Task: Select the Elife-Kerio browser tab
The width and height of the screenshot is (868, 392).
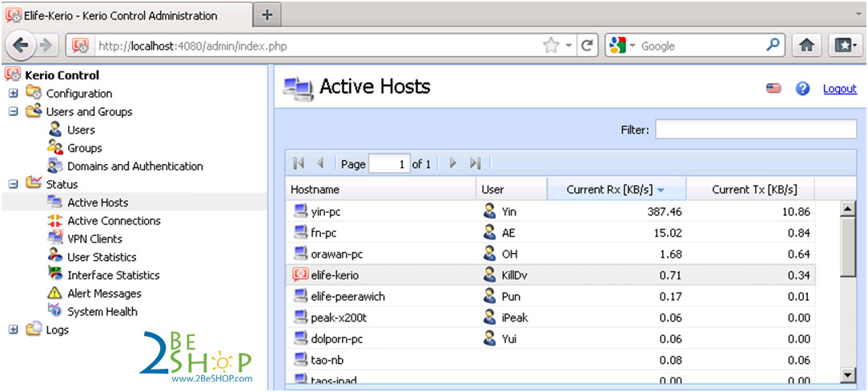Action: [127, 15]
